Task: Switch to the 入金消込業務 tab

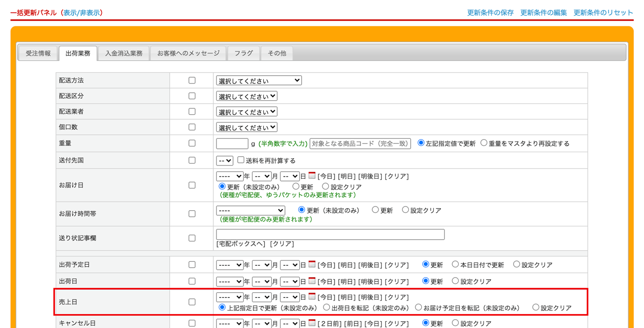Action: [x=124, y=53]
